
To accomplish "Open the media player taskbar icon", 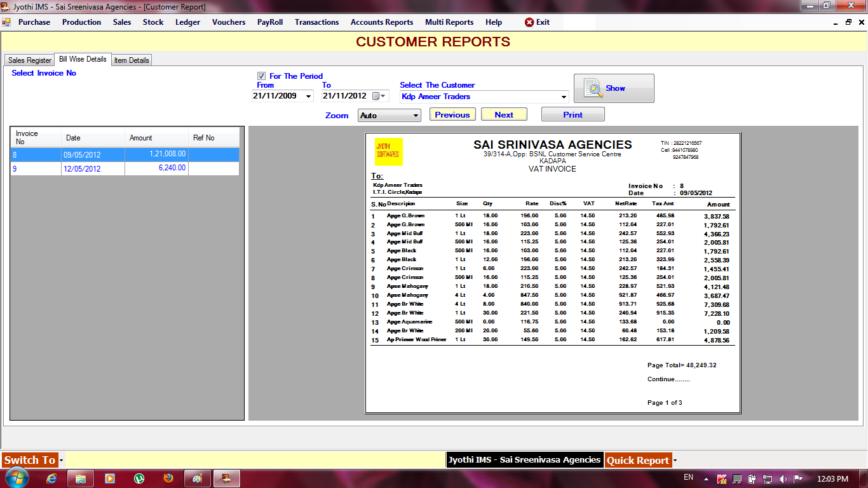I will click(x=110, y=478).
